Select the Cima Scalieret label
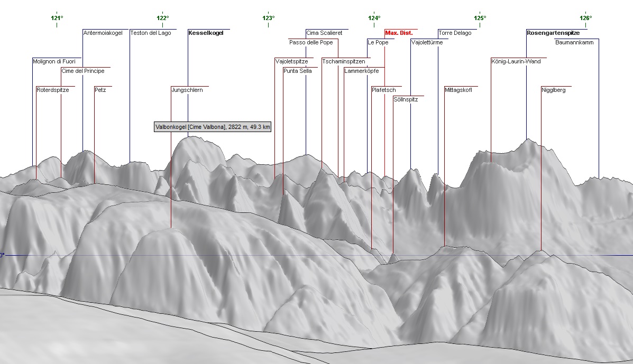 [x=324, y=33]
